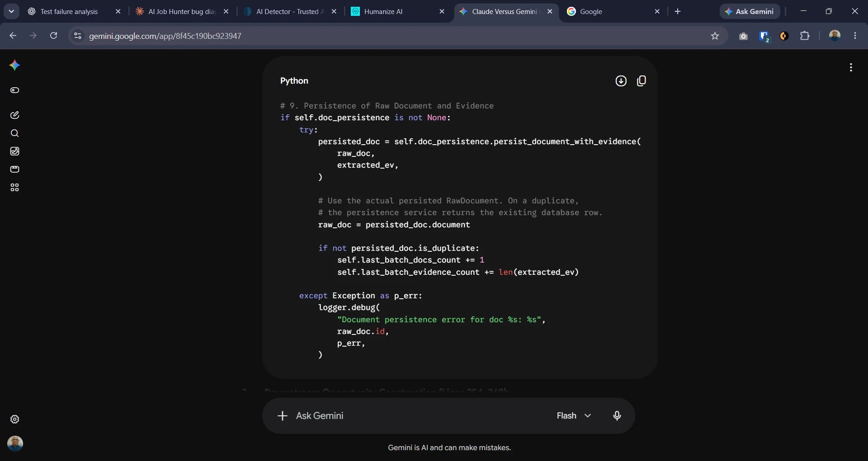View site information icon in address bar
Viewport: 868px width, 461px height.
click(x=78, y=36)
